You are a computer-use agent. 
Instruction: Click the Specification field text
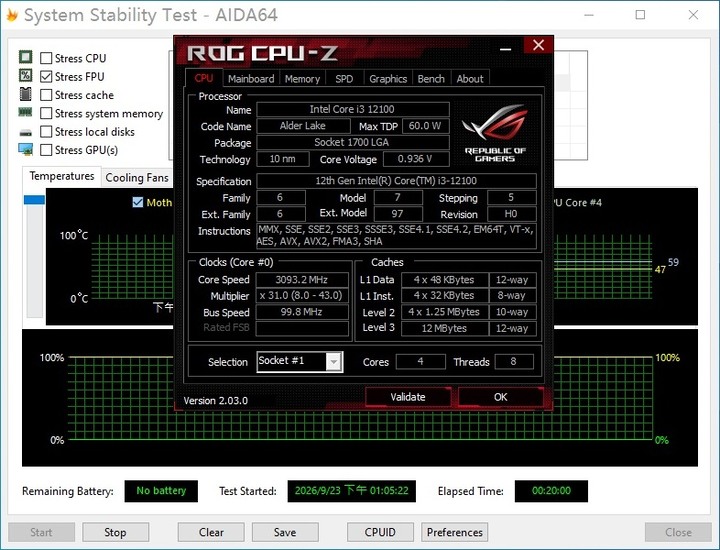click(x=396, y=181)
